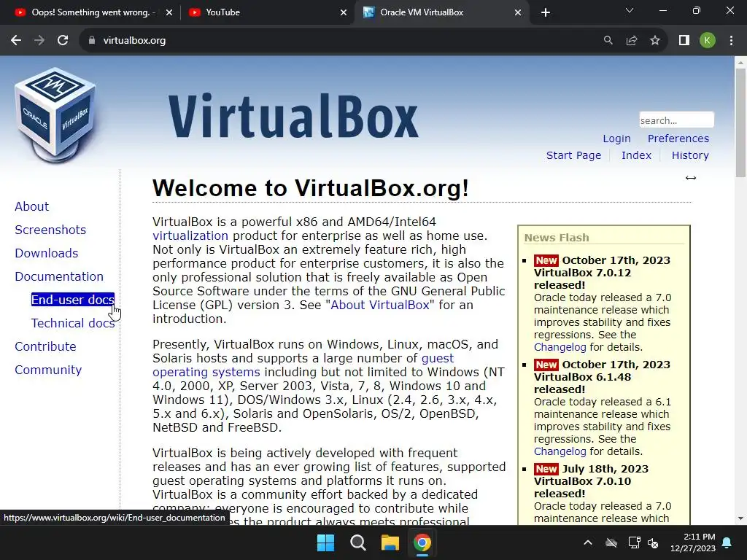Click the share page icon

[x=632, y=41]
